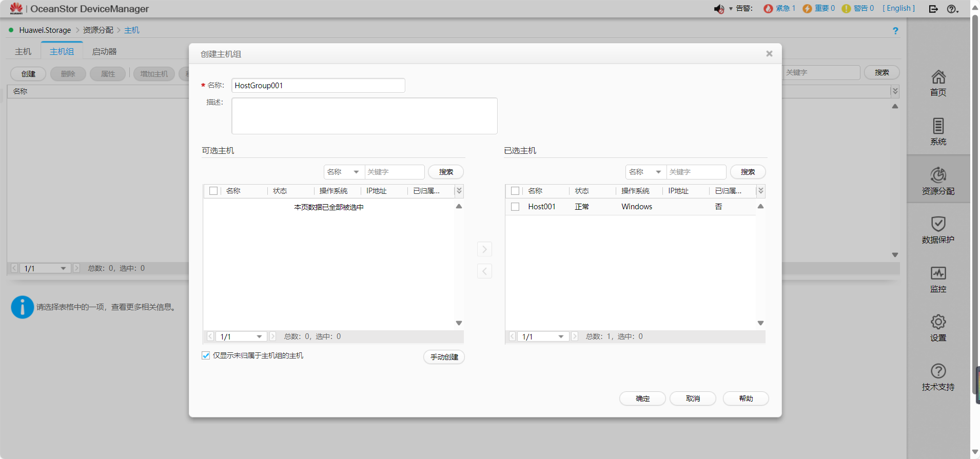Switch language via the English link
Viewport: 980px width, 459px height.
tap(898, 8)
